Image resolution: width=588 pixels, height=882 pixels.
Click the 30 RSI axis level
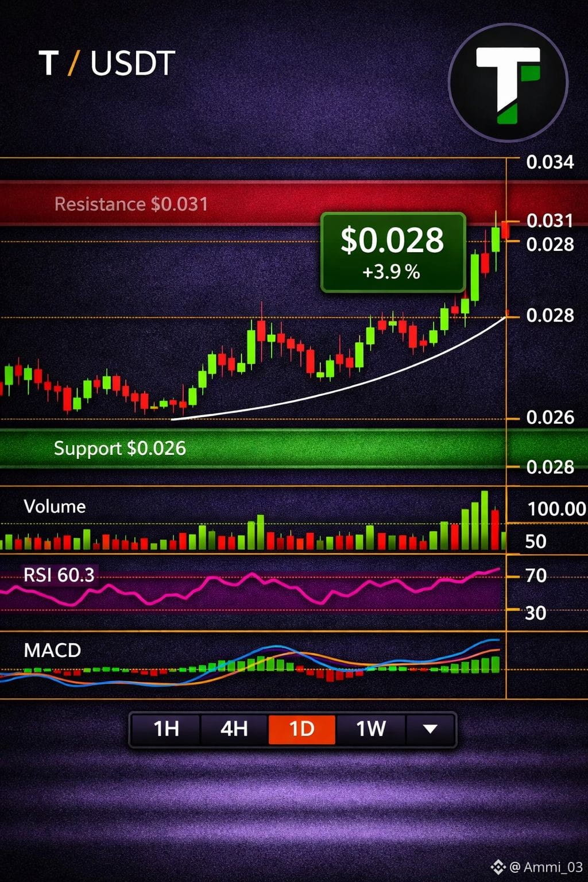coord(536,613)
